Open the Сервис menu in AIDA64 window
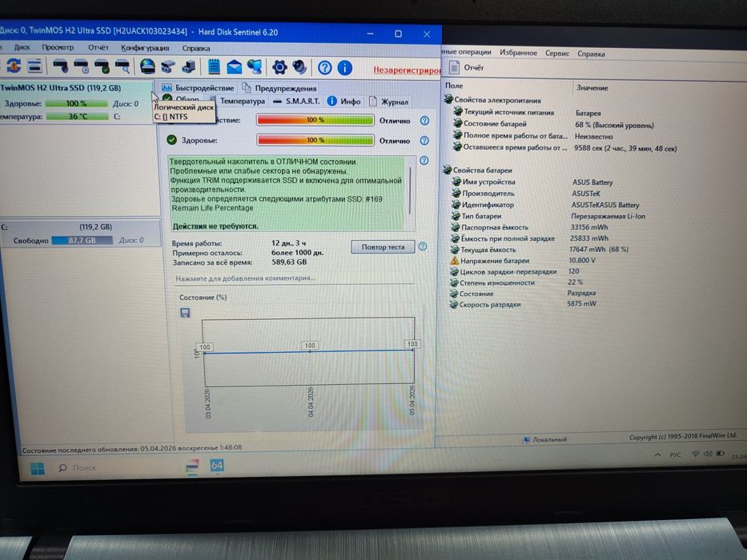The image size is (747, 560). tap(557, 54)
